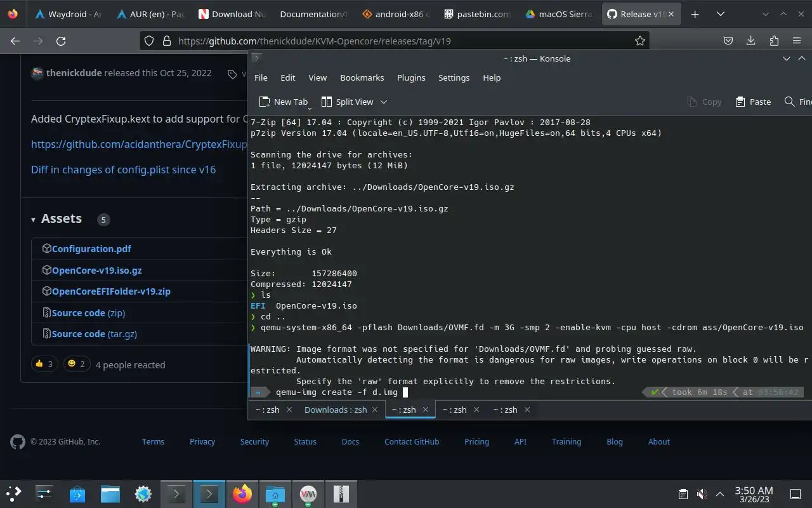The width and height of the screenshot is (812, 508).
Task: Open Konsole Edit menu
Action: [288, 77]
